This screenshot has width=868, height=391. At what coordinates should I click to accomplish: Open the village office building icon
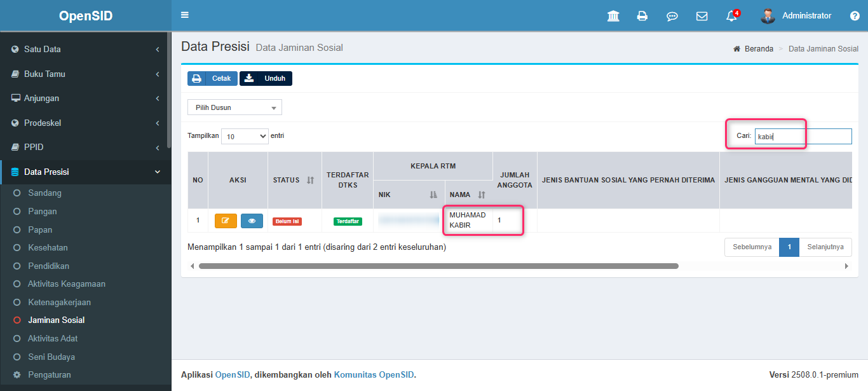click(x=613, y=16)
